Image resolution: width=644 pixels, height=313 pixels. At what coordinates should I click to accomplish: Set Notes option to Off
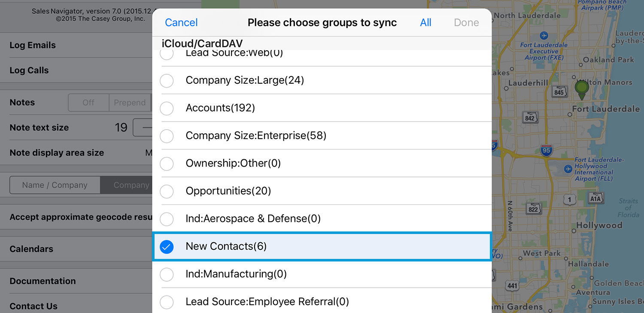(x=88, y=103)
